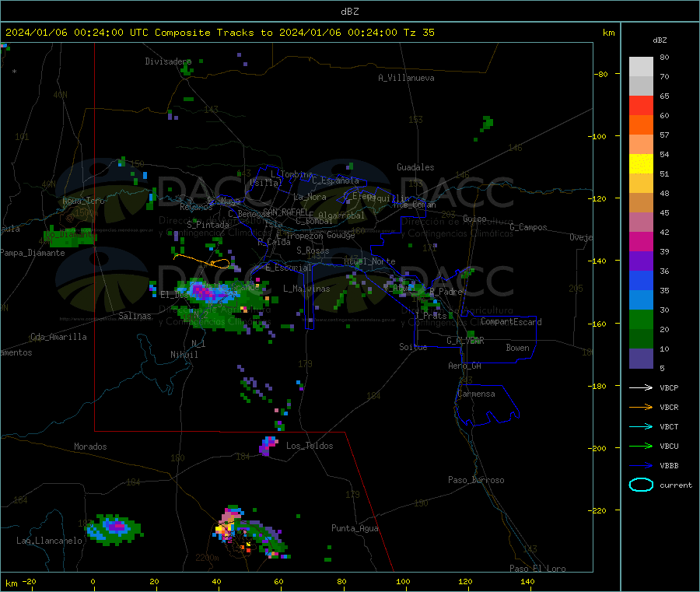The width and height of the screenshot is (700, 592).
Task: Click the 'current' legend label
Action: click(676, 485)
